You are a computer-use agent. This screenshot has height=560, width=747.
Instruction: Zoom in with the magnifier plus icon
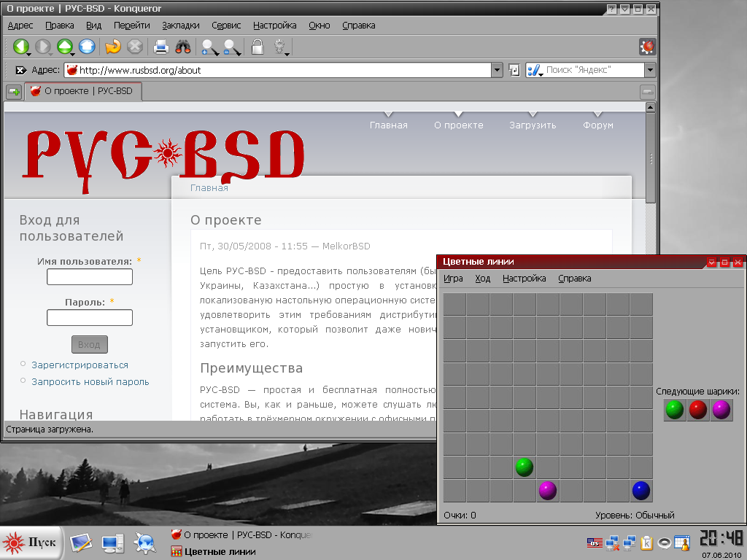pyautogui.click(x=209, y=47)
